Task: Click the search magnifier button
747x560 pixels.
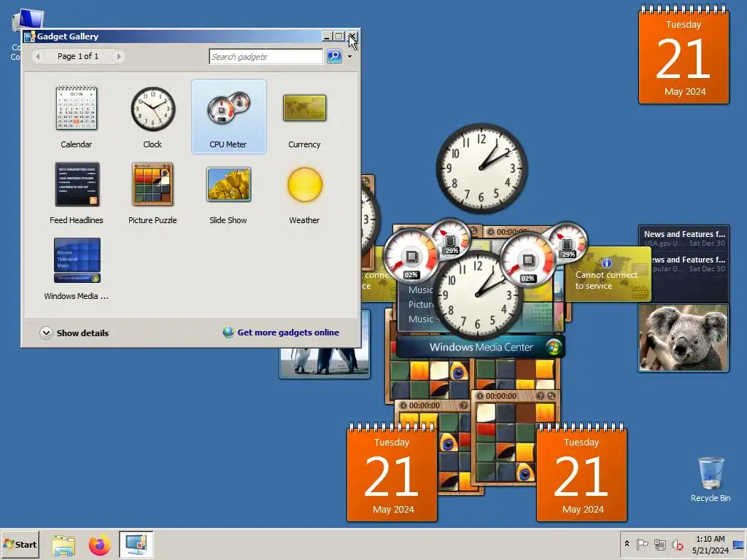Action: coord(334,56)
